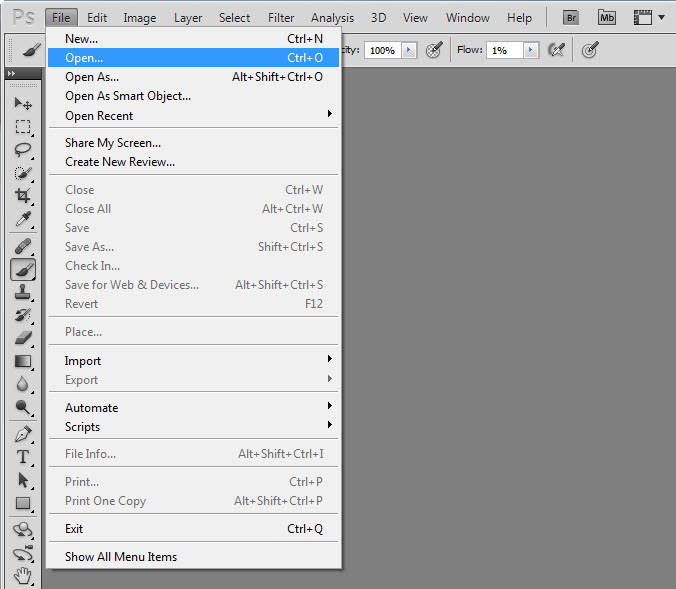Open the Window menu
Screen dimensions: 676x589
tap(468, 18)
